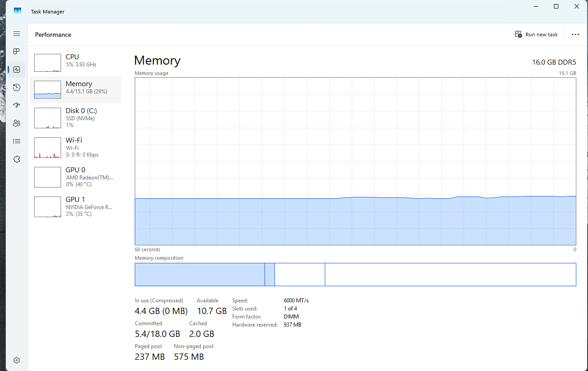Open the App history icon
This screenshot has height=371, width=588.
(17, 87)
